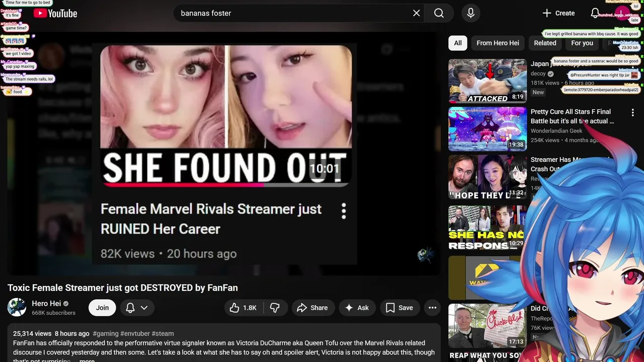This screenshot has width=644, height=362.
Task: Open SHE HAS NO RESPONSE thumbnail
Action: (x=487, y=228)
